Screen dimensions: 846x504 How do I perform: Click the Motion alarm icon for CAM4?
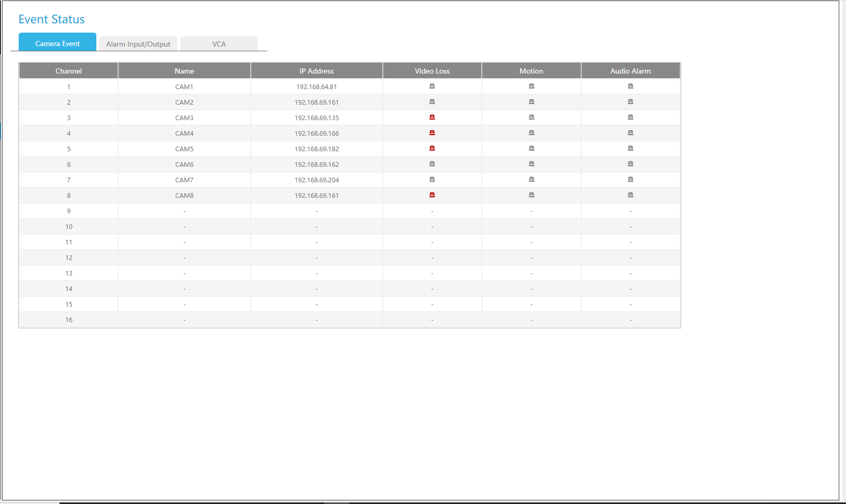point(532,133)
